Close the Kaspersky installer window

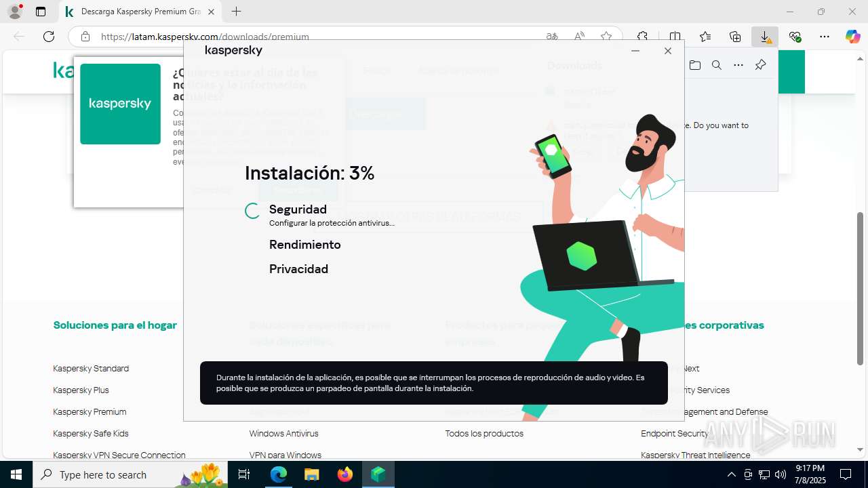point(668,51)
